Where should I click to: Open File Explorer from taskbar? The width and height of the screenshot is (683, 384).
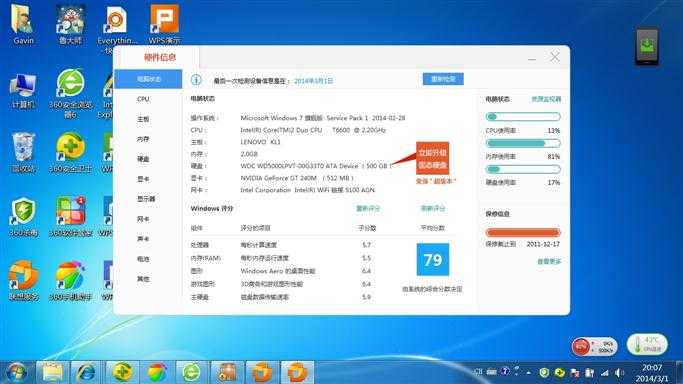(52, 373)
